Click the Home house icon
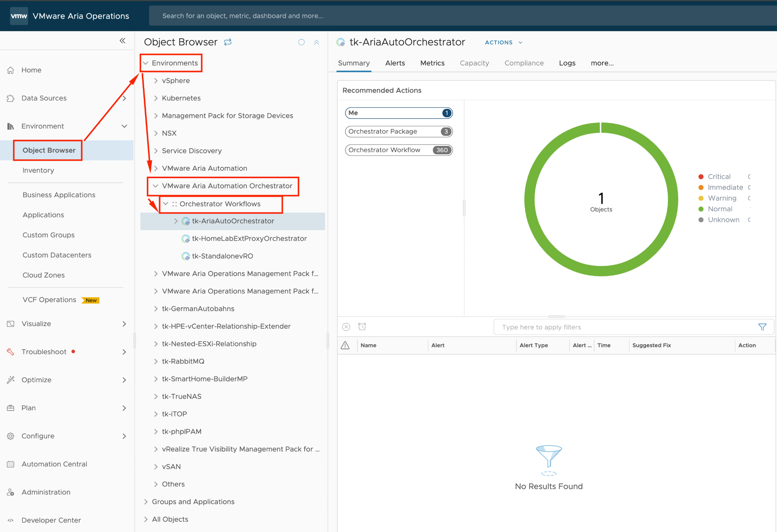The image size is (777, 532). [x=11, y=70]
